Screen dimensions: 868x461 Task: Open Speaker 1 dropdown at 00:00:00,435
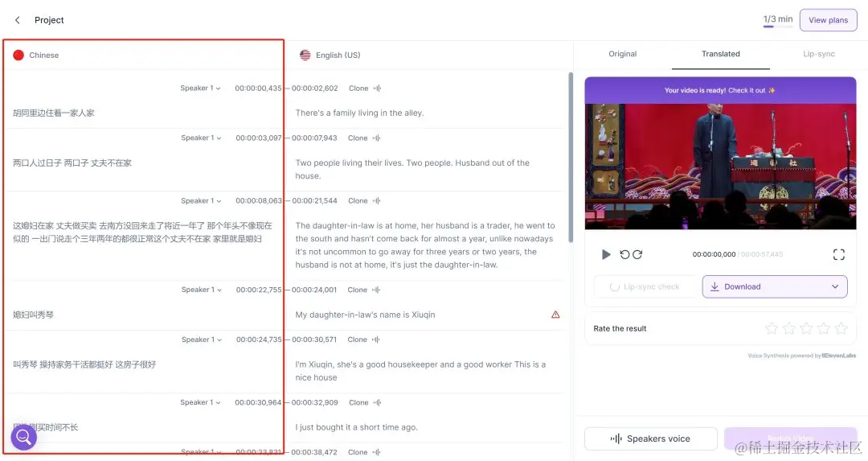[200, 88]
